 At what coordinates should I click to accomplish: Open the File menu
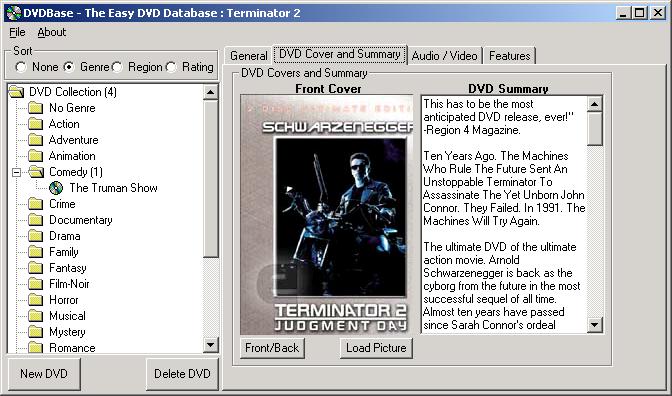[x=17, y=32]
